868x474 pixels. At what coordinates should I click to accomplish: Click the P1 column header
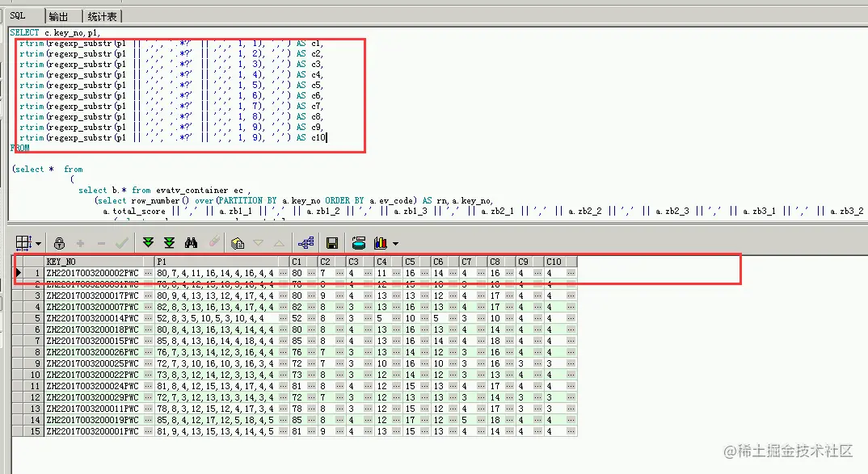coord(222,262)
